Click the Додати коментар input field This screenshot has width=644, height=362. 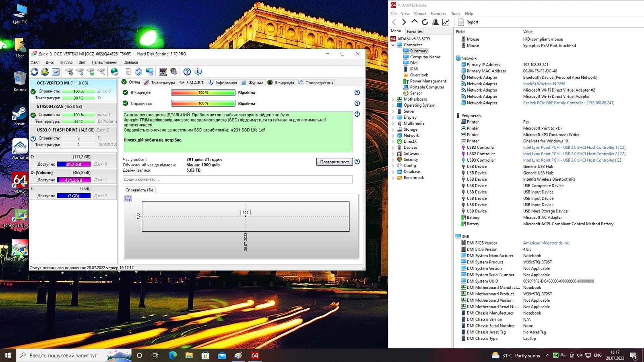(237, 179)
